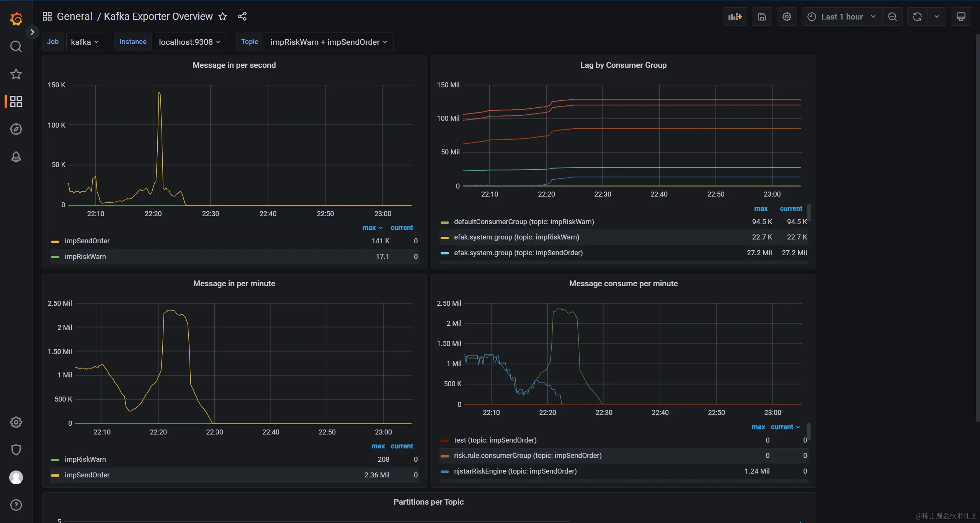Screen dimensions: 980x523
Task: Click the zoom out time range icon
Action: [x=892, y=17]
